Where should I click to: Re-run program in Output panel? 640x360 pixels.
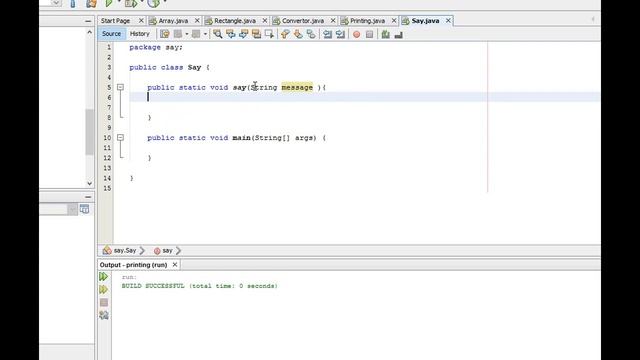click(x=104, y=277)
